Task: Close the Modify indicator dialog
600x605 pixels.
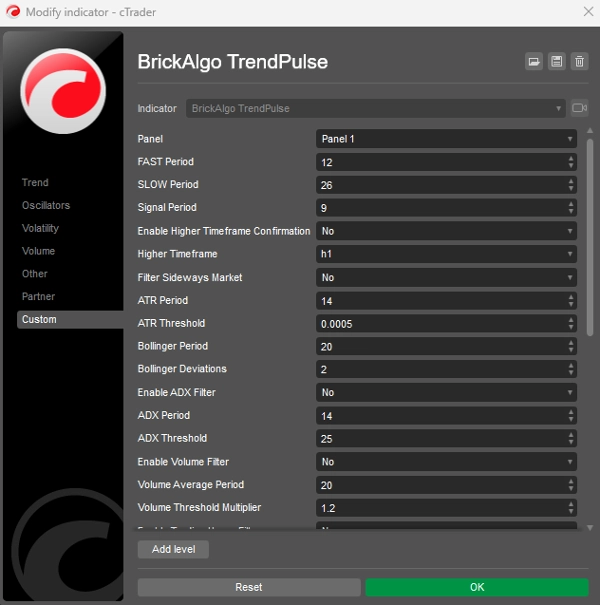Action: [x=586, y=10]
